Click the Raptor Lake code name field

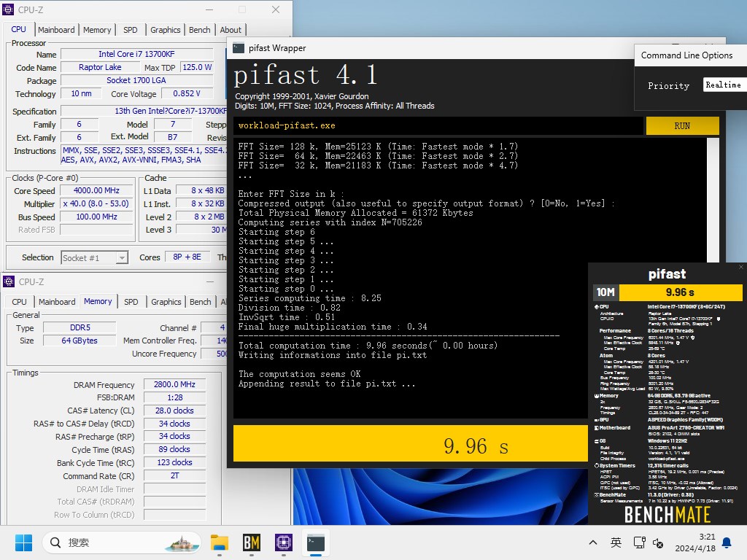point(100,67)
